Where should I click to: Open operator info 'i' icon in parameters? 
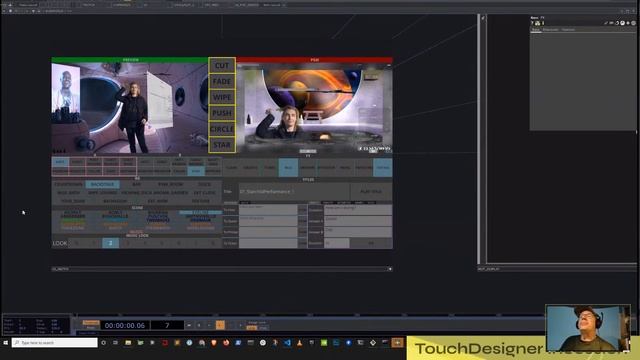543,23
